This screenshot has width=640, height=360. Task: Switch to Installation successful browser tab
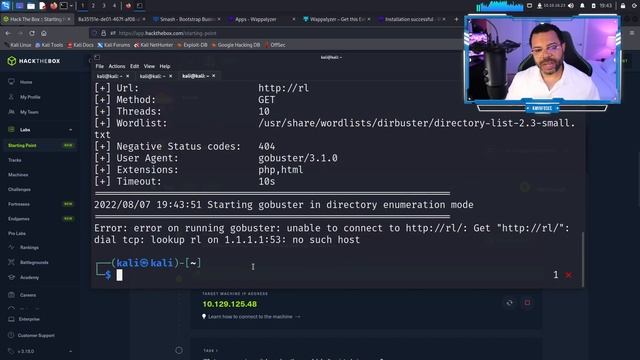(411, 19)
